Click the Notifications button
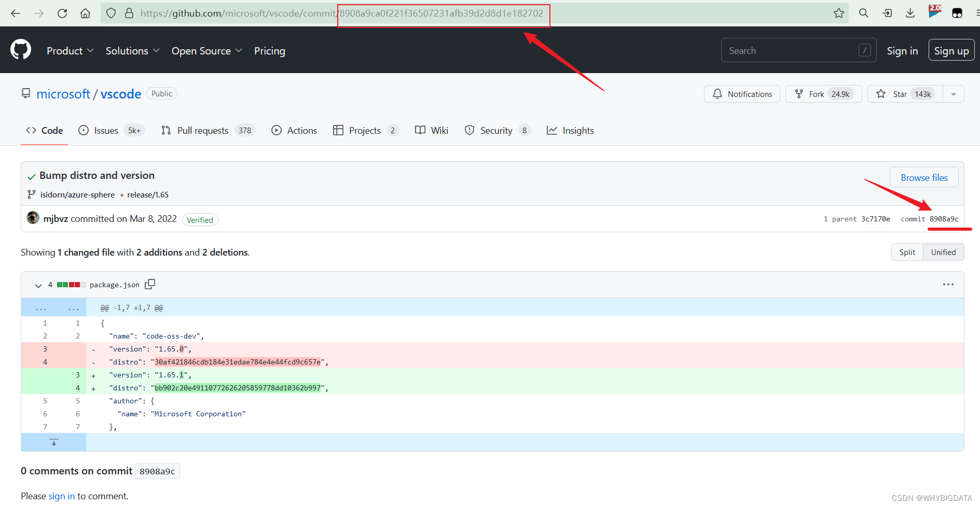 click(x=742, y=94)
